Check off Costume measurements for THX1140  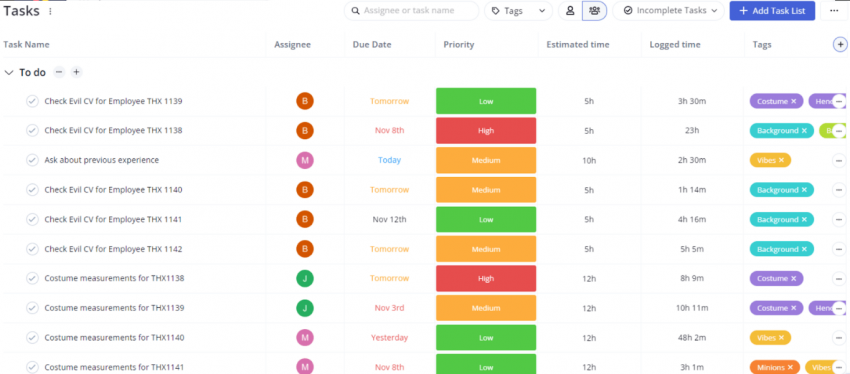(33, 338)
